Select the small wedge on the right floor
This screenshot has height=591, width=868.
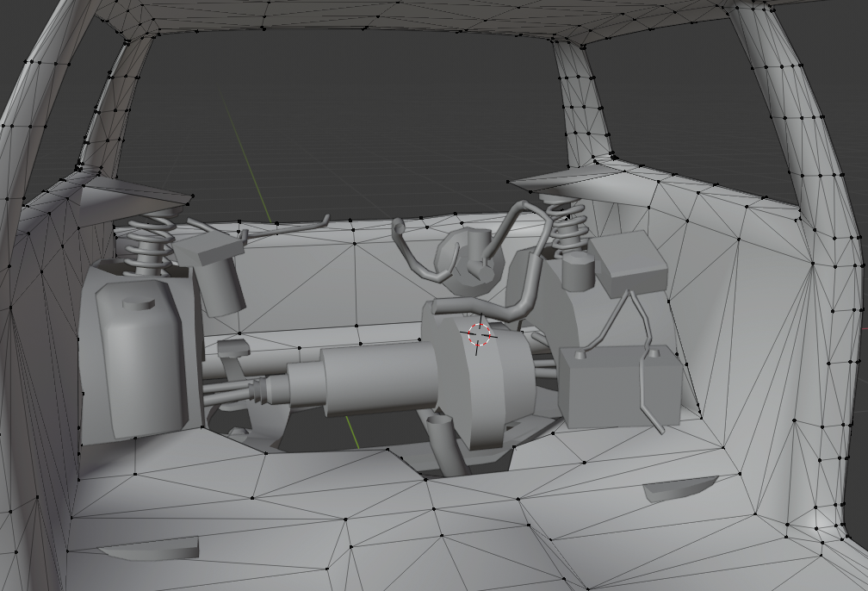pos(679,488)
